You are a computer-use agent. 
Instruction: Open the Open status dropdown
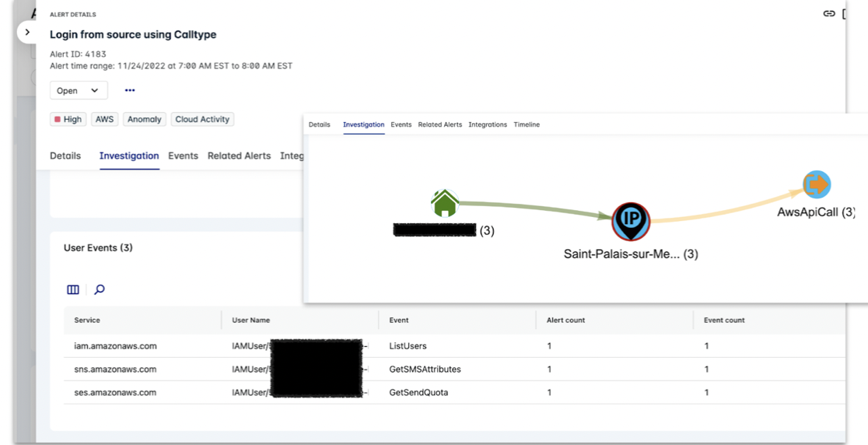coord(79,90)
